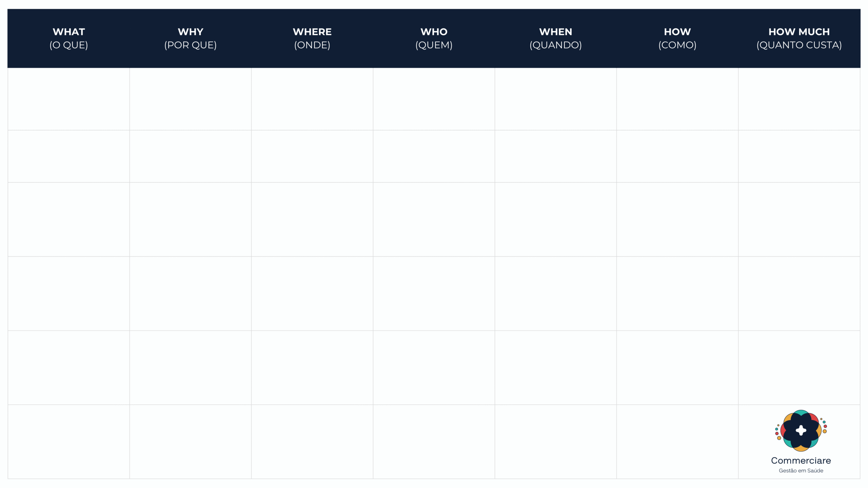Select the WHEN (QUANDO) header
Screen dimensions: 868x488
556,38
